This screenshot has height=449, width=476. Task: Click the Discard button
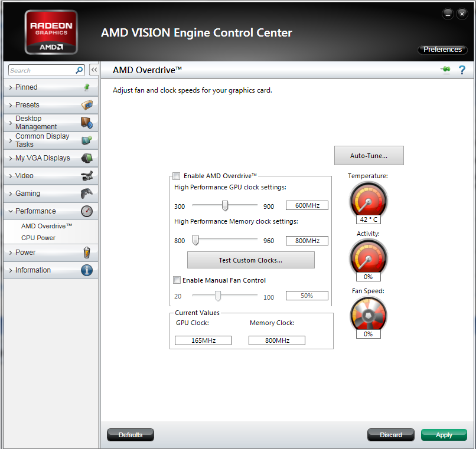point(391,435)
